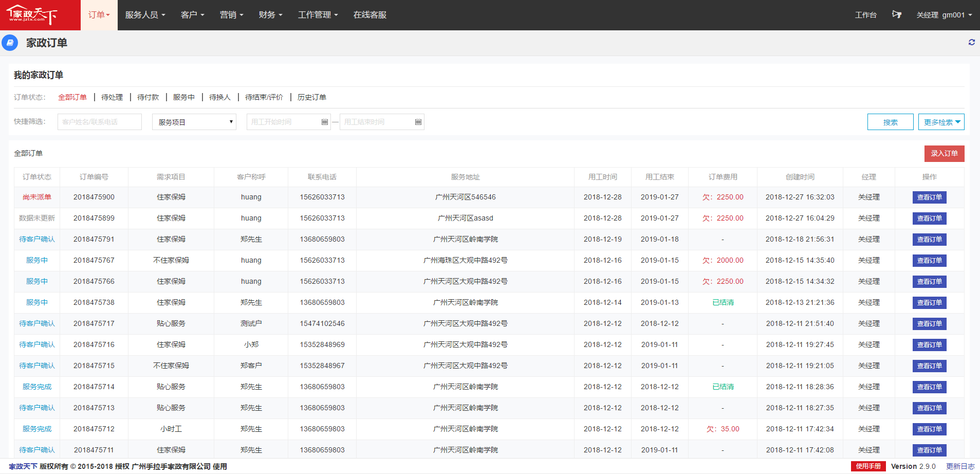Image resolution: width=980 pixels, height=474 pixels.
Task: View order 2018475712
Action: click(x=930, y=429)
